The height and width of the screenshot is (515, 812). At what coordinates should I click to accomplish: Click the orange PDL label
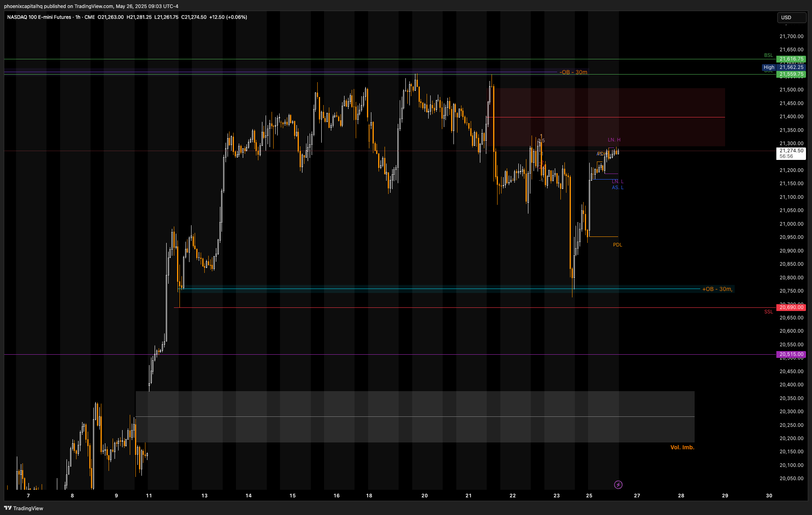(x=617, y=245)
